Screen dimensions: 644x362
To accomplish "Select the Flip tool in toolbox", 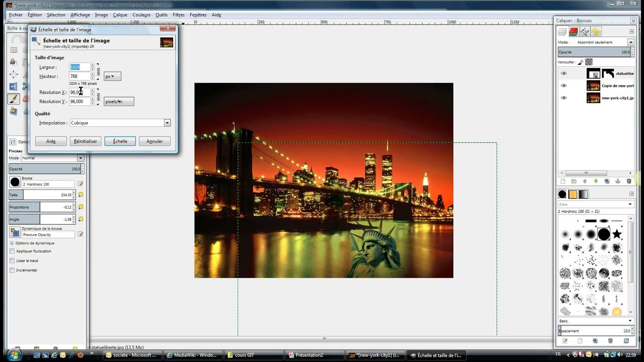I will coord(14,86).
